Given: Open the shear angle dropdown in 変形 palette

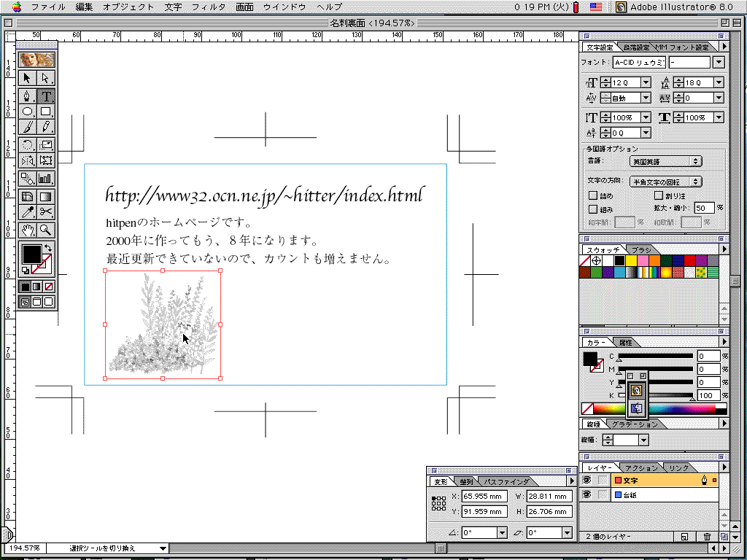Looking at the screenshot, I should pos(567,532).
